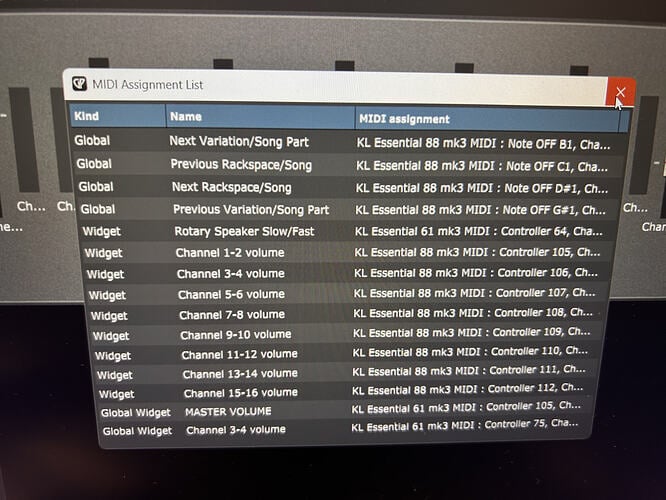Click the Gig Performer icon in title bar
666x500 pixels.
[79, 84]
